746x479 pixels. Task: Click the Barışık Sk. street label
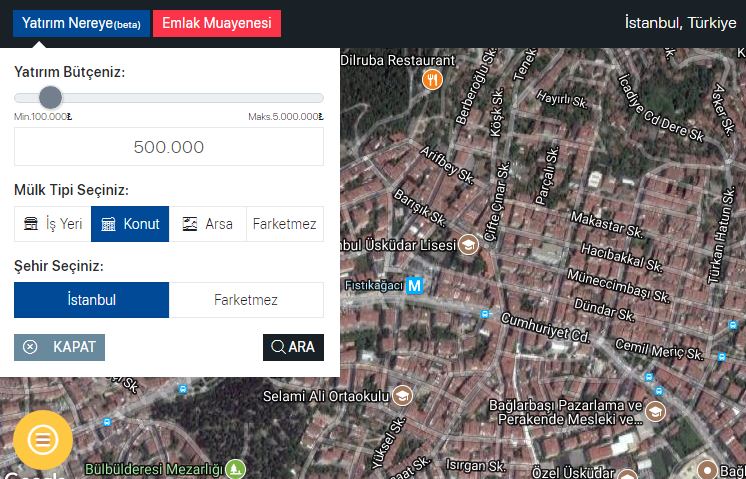coord(420,208)
